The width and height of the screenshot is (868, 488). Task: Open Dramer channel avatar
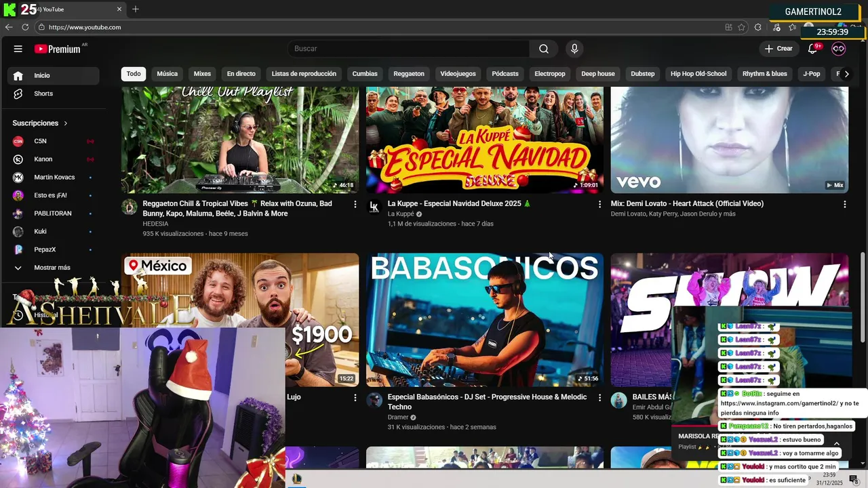[x=374, y=400]
